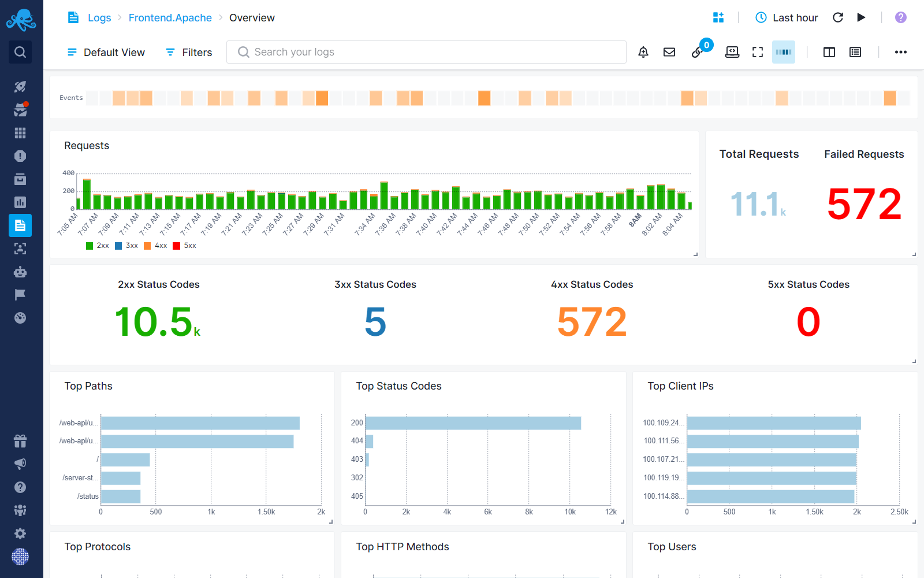Open the settings gear icon in the sidebar
Image resolution: width=924 pixels, height=578 pixels.
coord(20,533)
